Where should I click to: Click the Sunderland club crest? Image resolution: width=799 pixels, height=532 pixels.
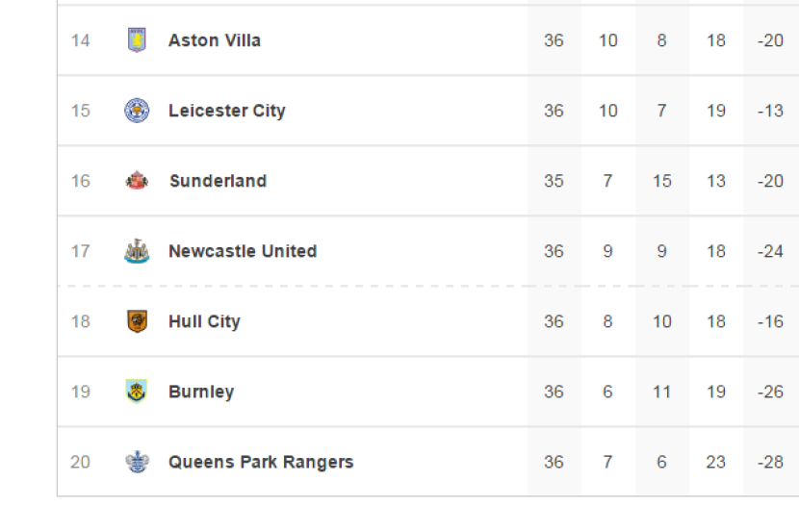137,181
